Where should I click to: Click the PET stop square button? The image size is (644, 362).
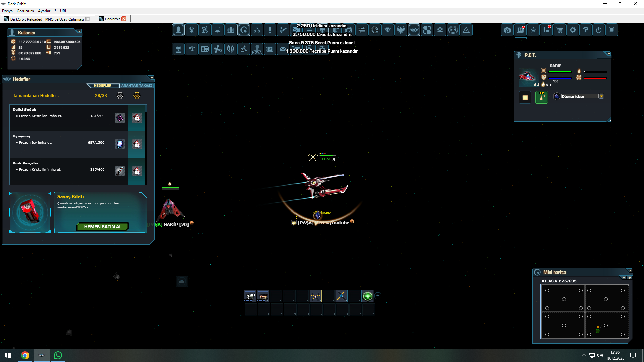pos(525,98)
